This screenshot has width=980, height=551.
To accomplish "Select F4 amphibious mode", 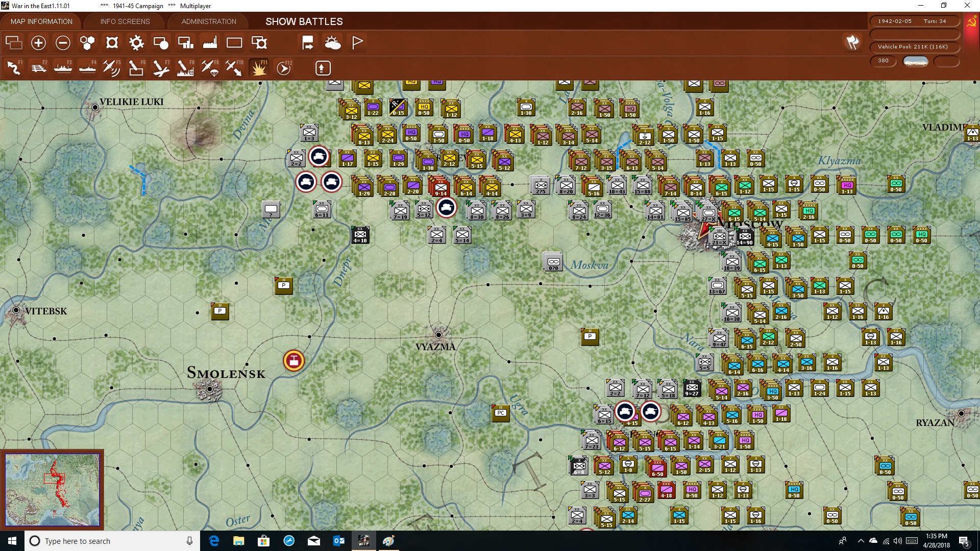I will pos(88,68).
